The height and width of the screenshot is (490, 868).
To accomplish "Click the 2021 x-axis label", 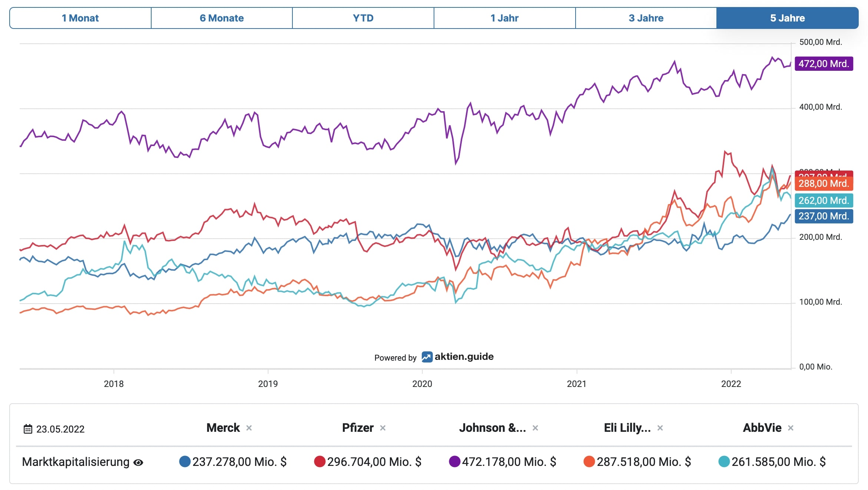I will (577, 384).
